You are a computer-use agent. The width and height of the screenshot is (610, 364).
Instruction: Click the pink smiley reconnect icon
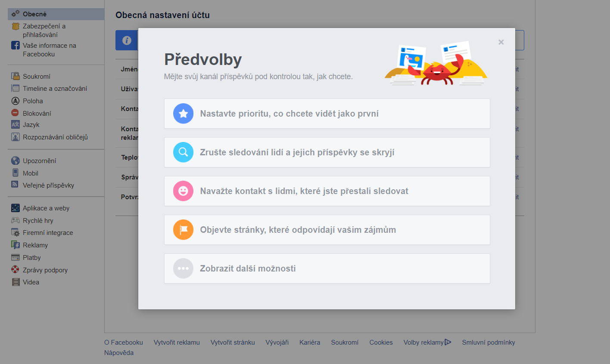(x=183, y=191)
